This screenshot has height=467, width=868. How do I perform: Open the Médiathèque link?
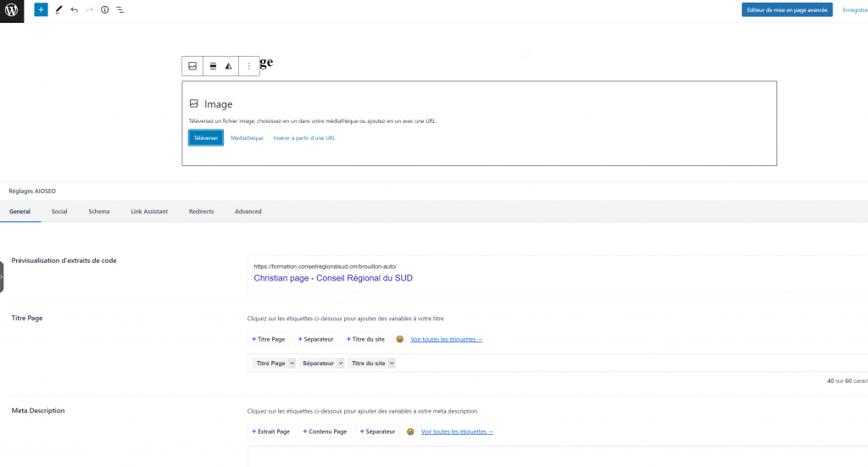247,137
